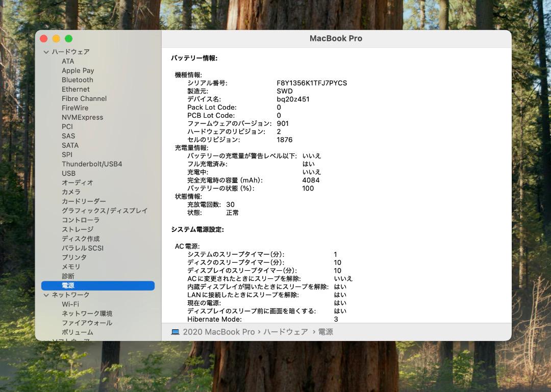Click 電源 in the path bar
This screenshot has height=392, width=551.
click(x=325, y=332)
